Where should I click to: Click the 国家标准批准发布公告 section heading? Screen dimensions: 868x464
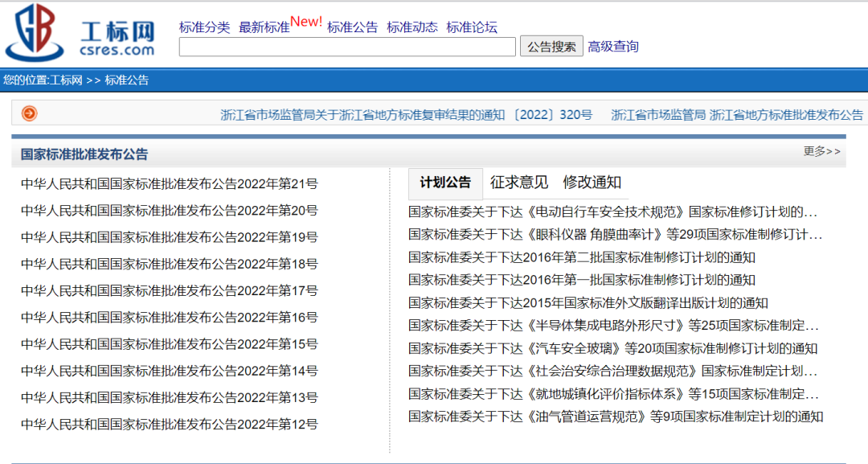pos(84,154)
